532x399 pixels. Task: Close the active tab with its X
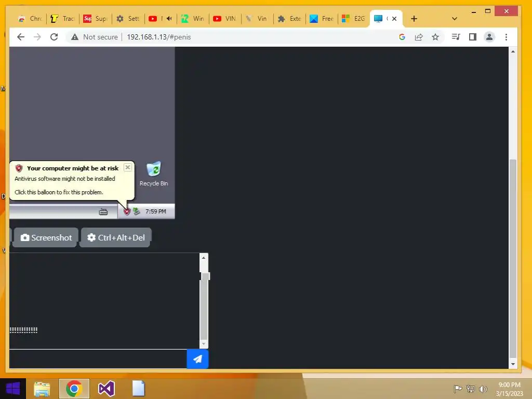click(x=394, y=19)
